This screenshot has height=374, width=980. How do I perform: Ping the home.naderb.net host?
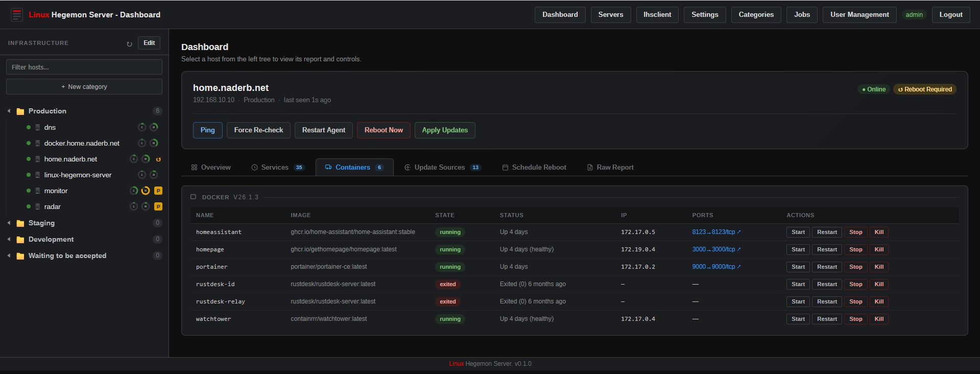(207, 130)
